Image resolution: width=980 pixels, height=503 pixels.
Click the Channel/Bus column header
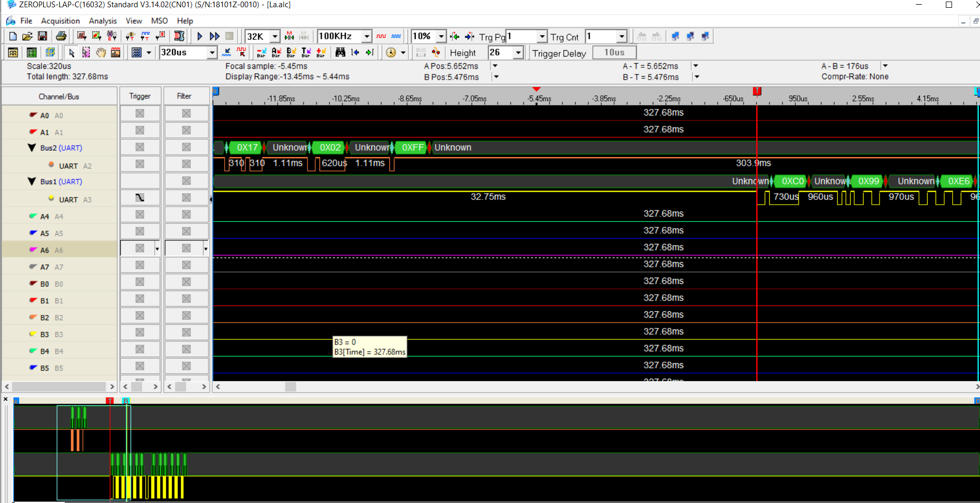[59, 96]
